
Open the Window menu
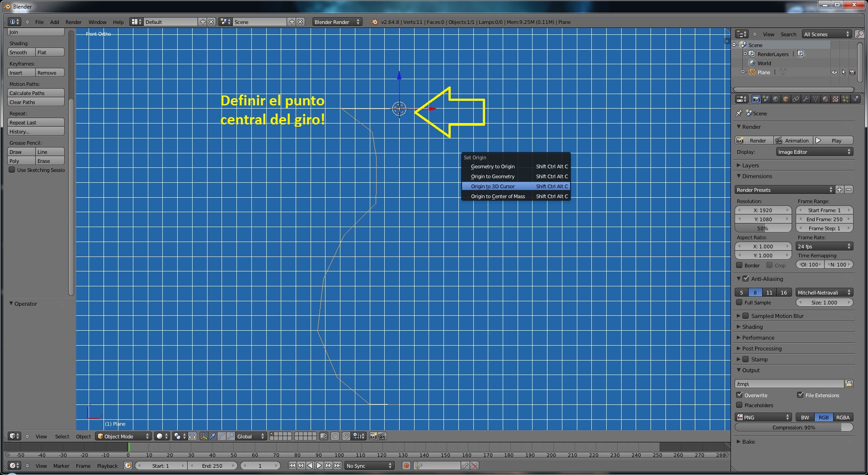coord(97,22)
